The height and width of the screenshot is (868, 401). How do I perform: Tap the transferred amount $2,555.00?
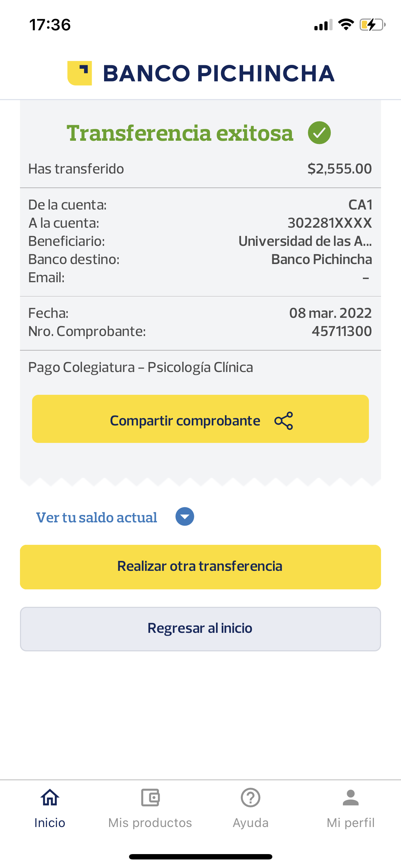click(339, 169)
